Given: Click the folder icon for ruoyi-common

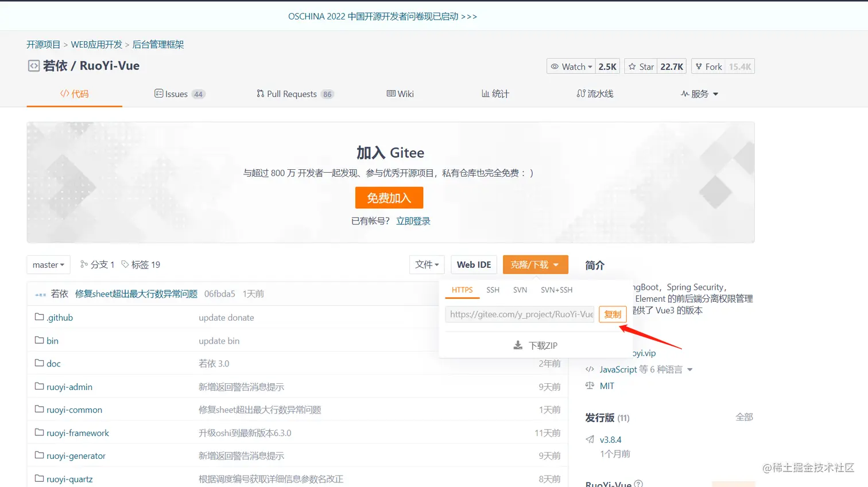Looking at the screenshot, I should [39, 409].
